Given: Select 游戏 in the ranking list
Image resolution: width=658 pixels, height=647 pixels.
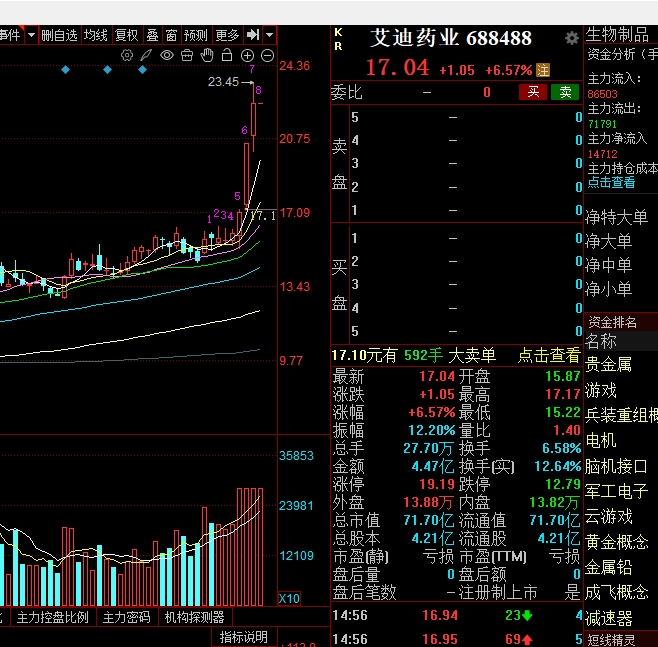Looking at the screenshot, I should click(601, 390).
